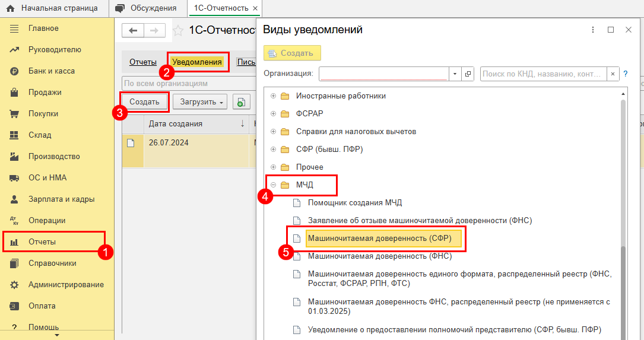644x340 pixels.
Task: Open Производство section in sidebar
Action: point(54,157)
